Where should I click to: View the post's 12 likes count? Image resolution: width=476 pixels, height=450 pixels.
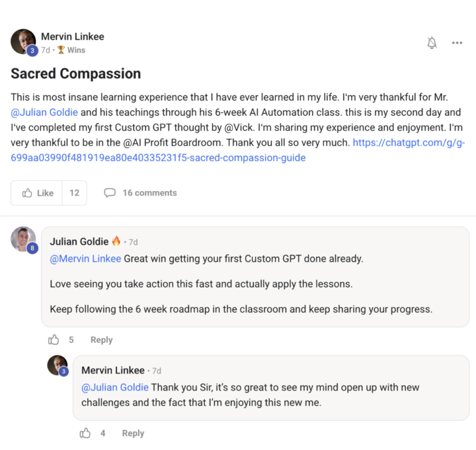[x=74, y=193]
